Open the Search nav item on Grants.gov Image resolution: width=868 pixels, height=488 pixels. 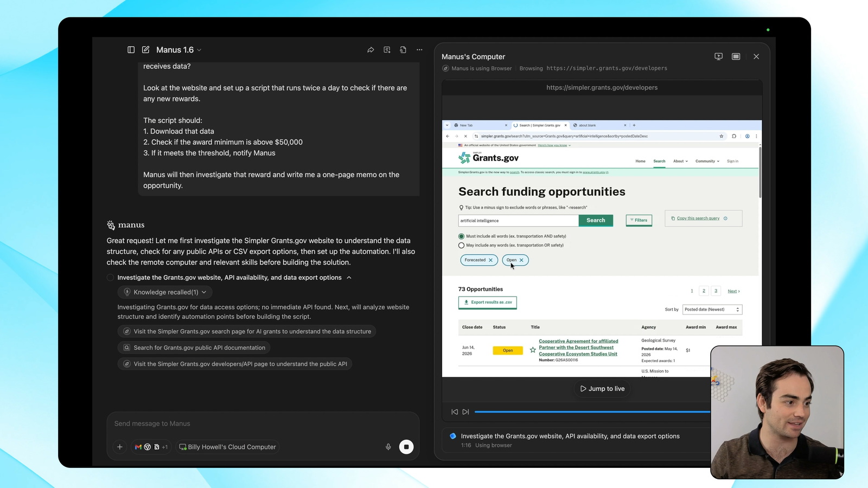tap(659, 161)
